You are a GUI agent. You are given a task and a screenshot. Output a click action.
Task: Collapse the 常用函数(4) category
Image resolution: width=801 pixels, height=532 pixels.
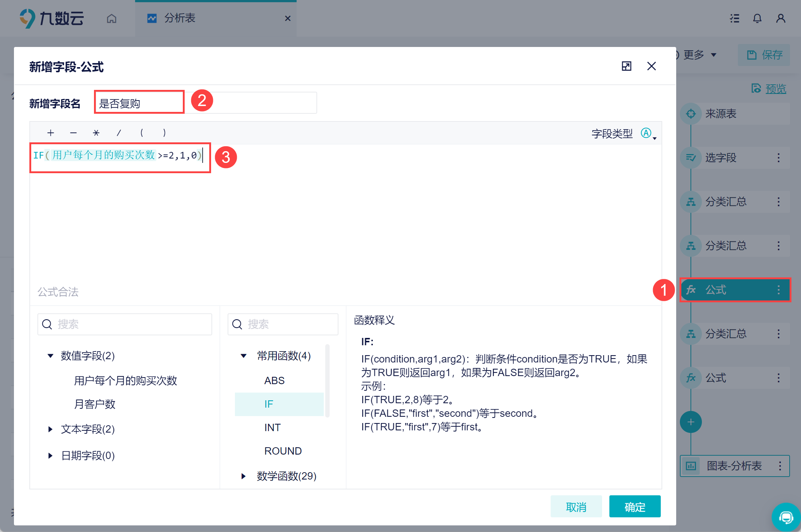pyautogui.click(x=243, y=356)
